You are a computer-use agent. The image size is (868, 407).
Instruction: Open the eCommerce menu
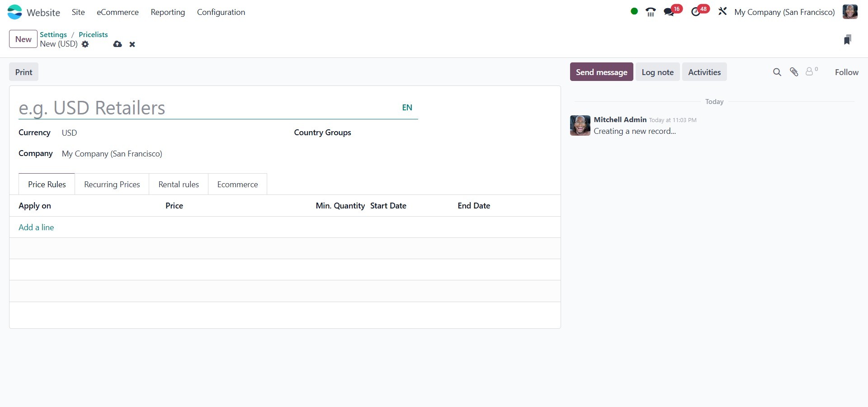(x=118, y=12)
